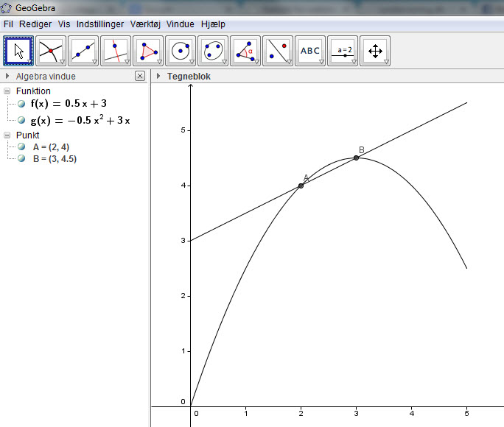The image size is (504, 427).
Task: Select the Reflect about line tool
Action: point(279,51)
